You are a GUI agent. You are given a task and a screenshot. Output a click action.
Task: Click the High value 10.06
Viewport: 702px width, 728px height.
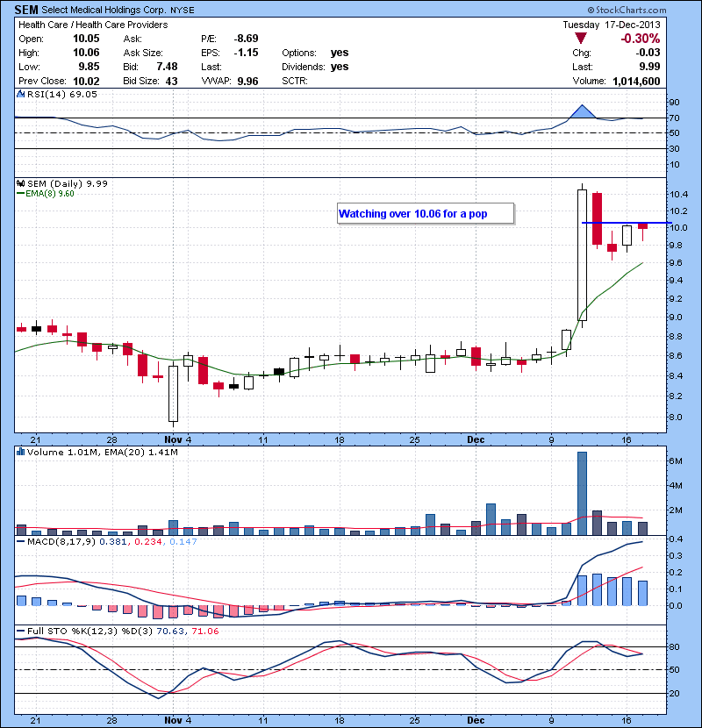86,53
